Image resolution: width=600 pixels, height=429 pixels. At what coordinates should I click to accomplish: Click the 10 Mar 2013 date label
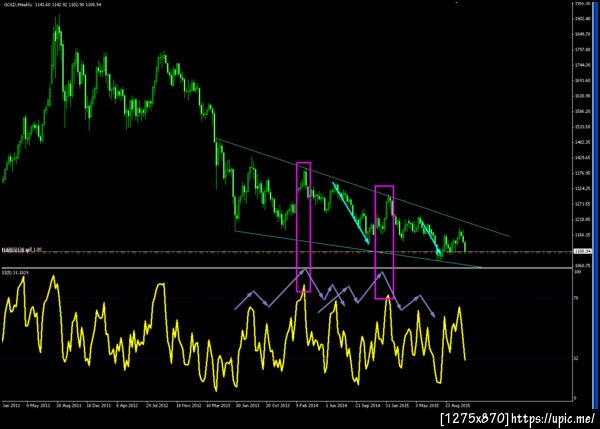click(218, 405)
